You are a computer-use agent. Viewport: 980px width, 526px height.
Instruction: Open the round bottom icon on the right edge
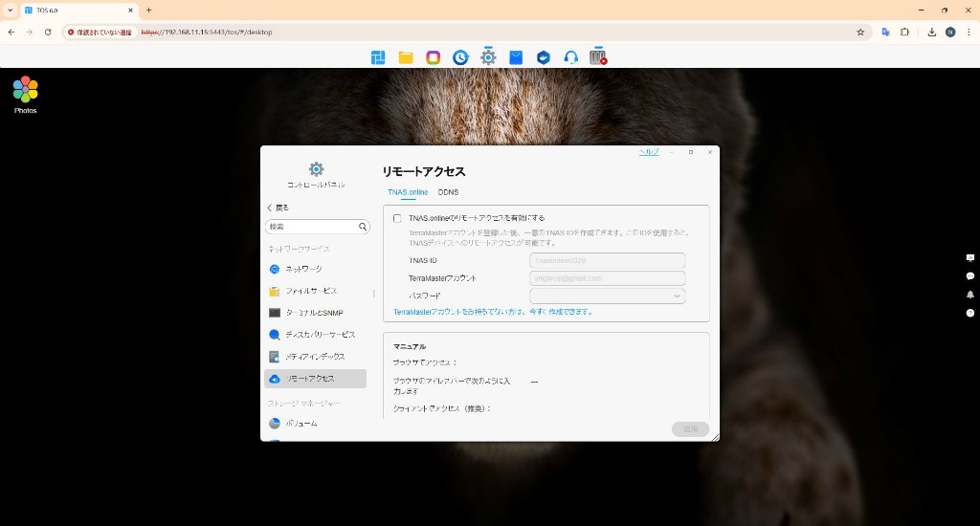(x=970, y=313)
